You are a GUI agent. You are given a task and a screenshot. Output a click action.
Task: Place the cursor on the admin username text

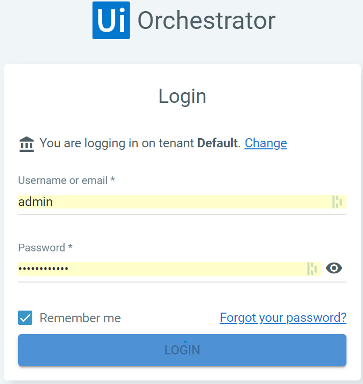pos(35,202)
